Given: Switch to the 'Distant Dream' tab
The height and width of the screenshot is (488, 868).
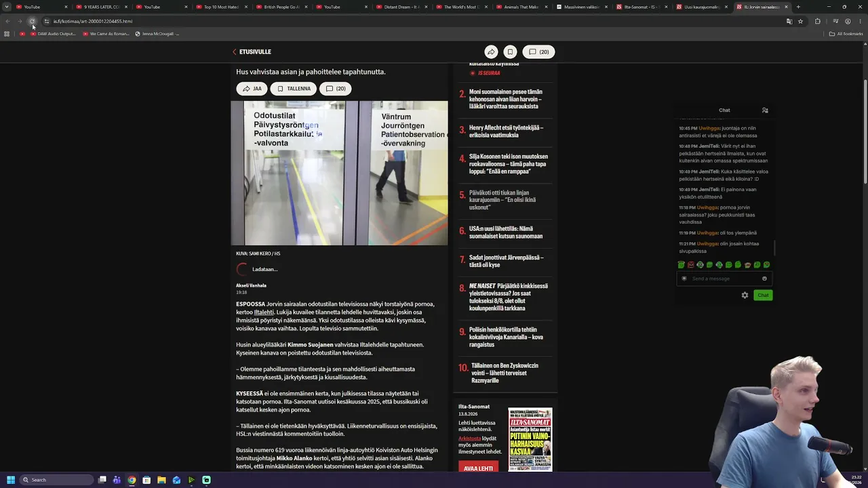Looking at the screenshot, I should 400,7.
